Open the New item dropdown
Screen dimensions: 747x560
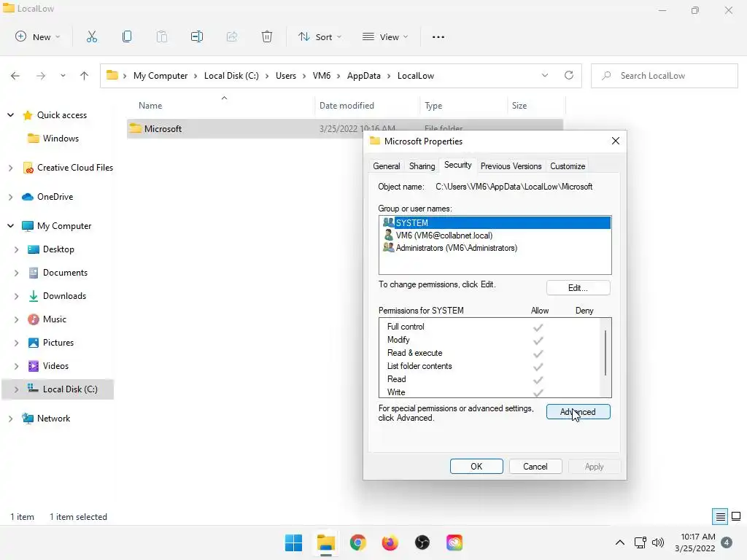[x=38, y=36]
